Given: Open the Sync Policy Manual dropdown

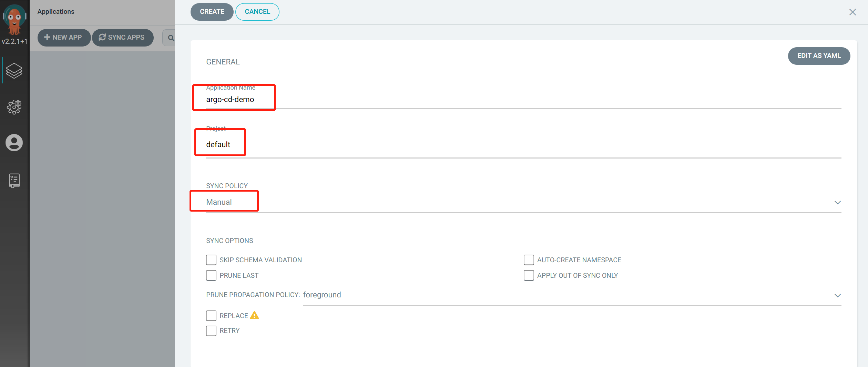Looking at the screenshot, I should tap(523, 202).
